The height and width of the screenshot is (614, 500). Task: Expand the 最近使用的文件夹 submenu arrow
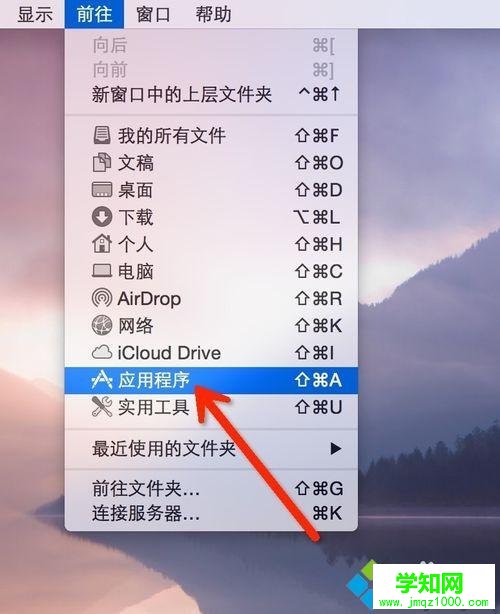tap(336, 448)
